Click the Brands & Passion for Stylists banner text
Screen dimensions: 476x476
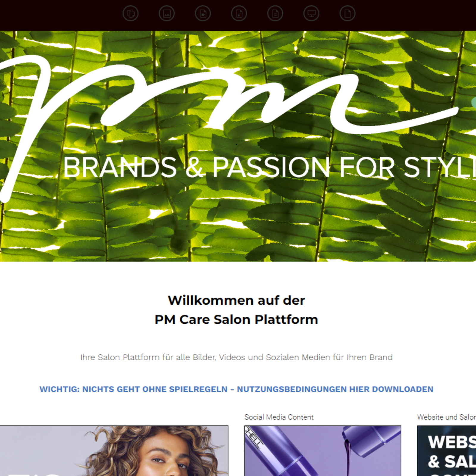(270, 167)
